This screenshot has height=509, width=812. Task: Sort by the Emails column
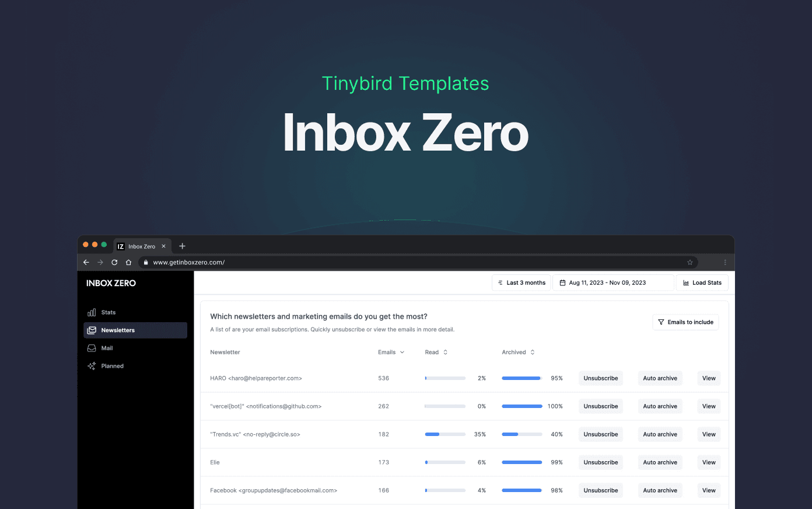(391, 353)
